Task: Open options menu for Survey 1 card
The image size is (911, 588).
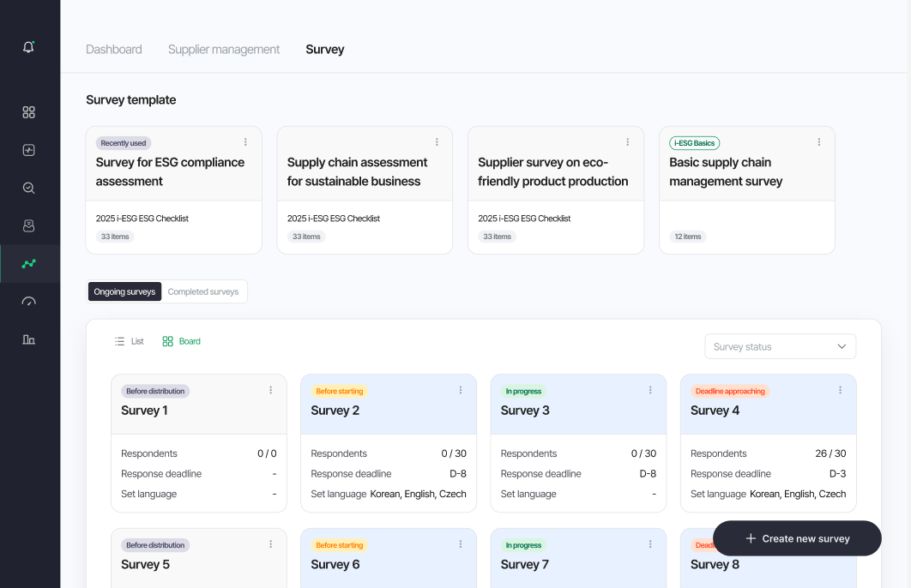Action: 271,390
